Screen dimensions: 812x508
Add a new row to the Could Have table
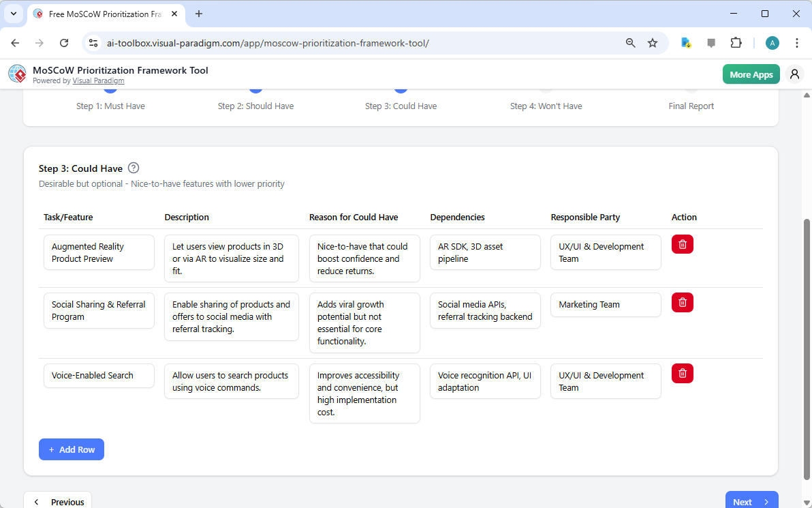[71, 449]
